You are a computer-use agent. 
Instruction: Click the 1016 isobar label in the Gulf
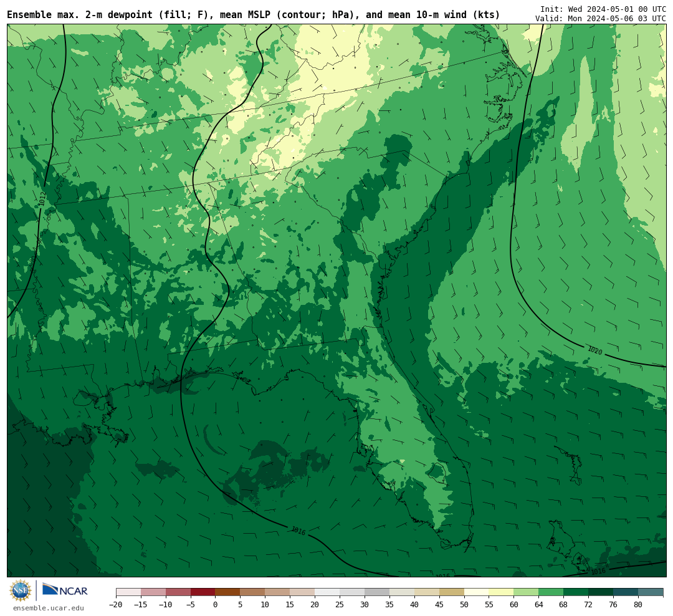coord(298,531)
